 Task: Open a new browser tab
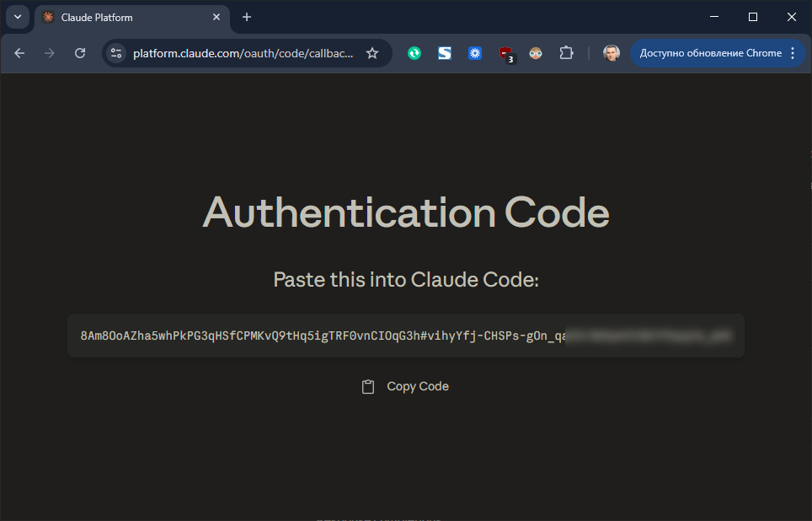pyautogui.click(x=245, y=17)
